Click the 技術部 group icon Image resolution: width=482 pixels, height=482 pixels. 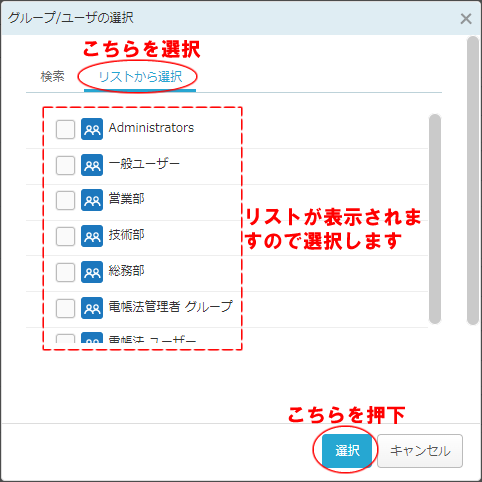pyautogui.click(x=92, y=236)
